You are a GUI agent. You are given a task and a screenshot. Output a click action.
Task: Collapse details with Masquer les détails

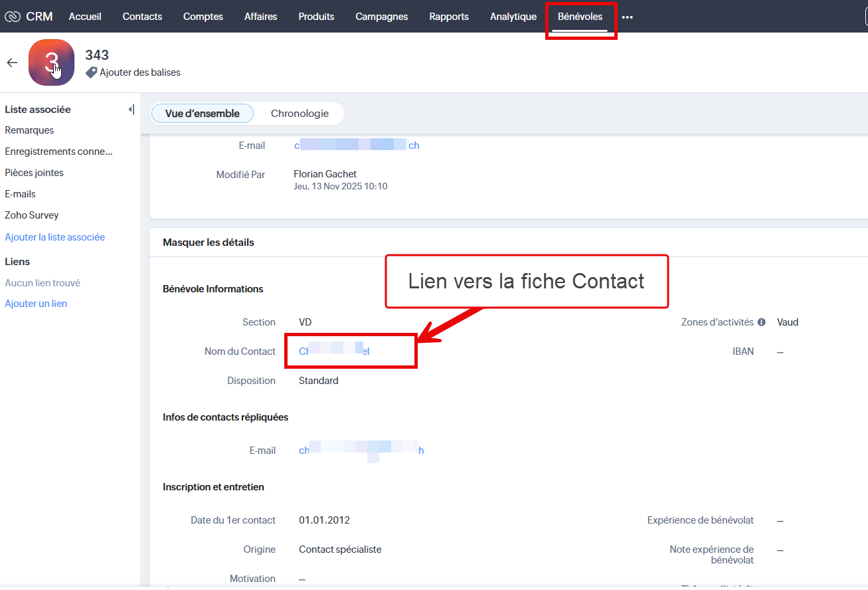208,243
